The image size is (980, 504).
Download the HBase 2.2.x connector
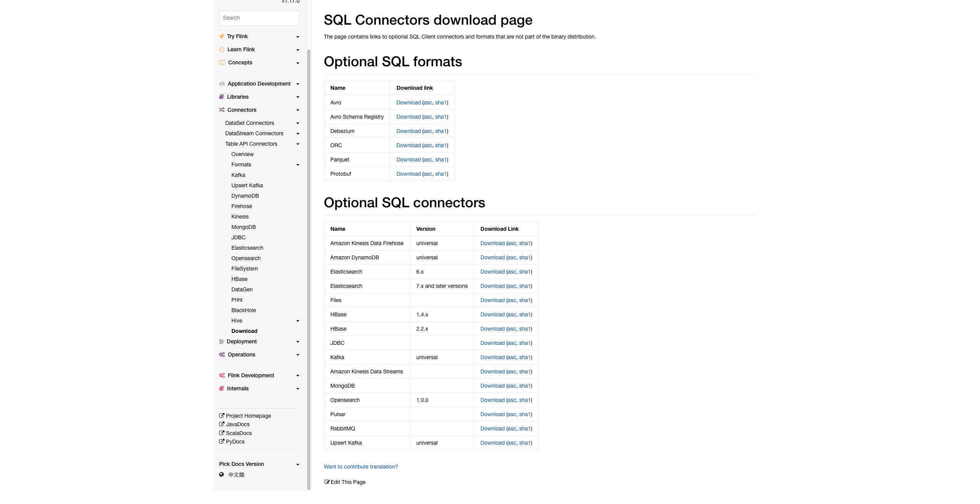[493, 329]
